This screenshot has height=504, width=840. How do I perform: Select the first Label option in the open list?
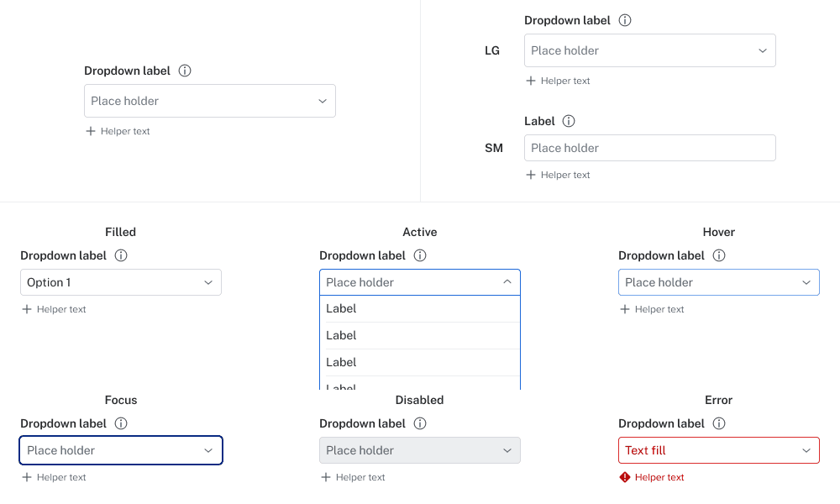419,308
